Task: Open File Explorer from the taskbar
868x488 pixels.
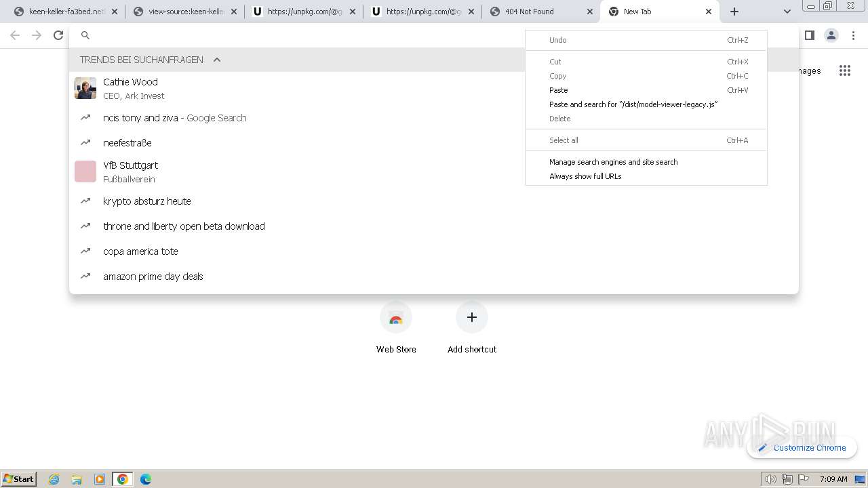Action: click(77, 479)
